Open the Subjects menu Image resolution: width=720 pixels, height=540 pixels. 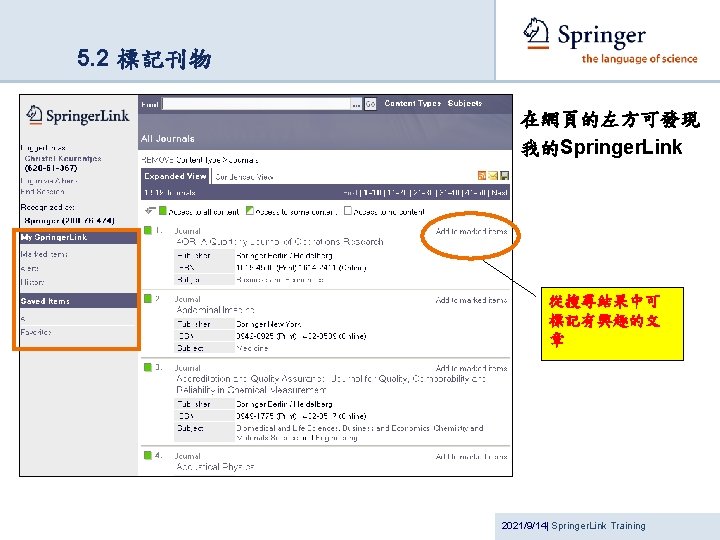click(465, 103)
